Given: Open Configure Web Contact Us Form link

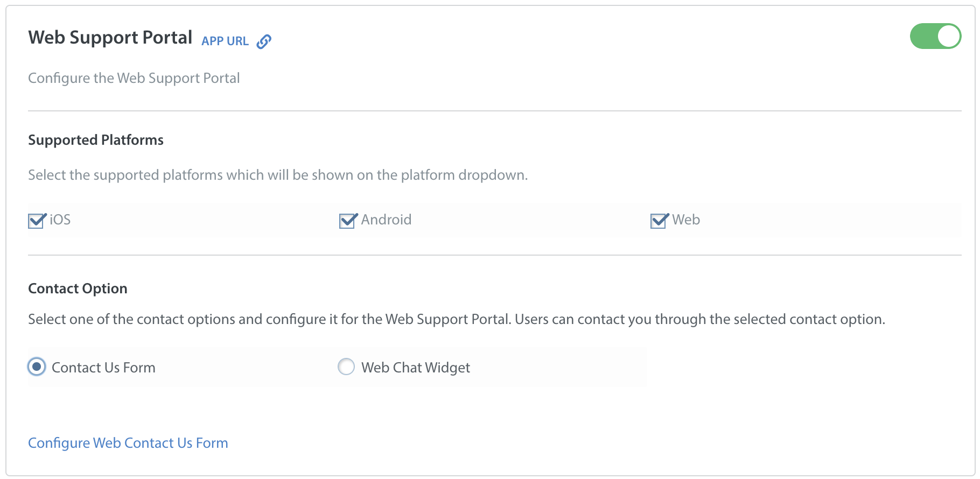Looking at the screenshot, I should tap(128, 443).
